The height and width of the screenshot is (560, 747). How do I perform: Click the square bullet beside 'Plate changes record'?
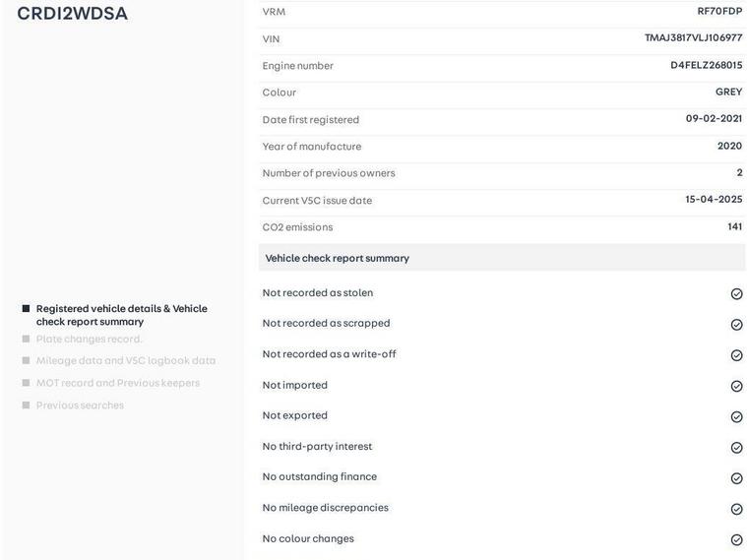click(x=26, y=339)
